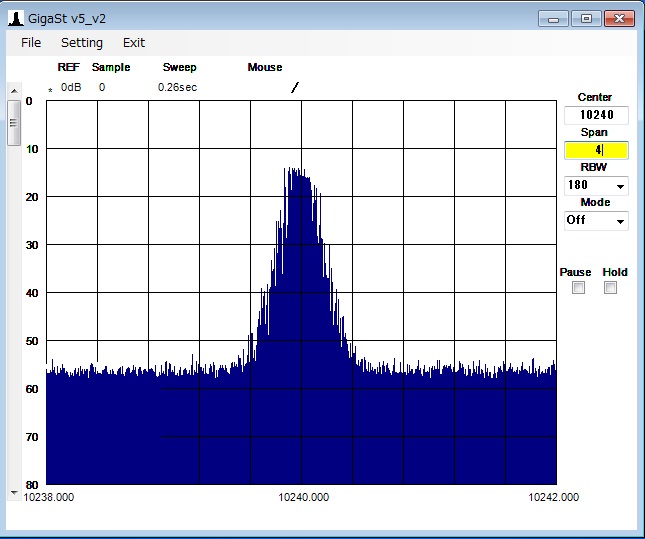Viewport: 645px width, 539px height.
Task: Click the scrollbar up arrow
Action: [x=14, y=91]
